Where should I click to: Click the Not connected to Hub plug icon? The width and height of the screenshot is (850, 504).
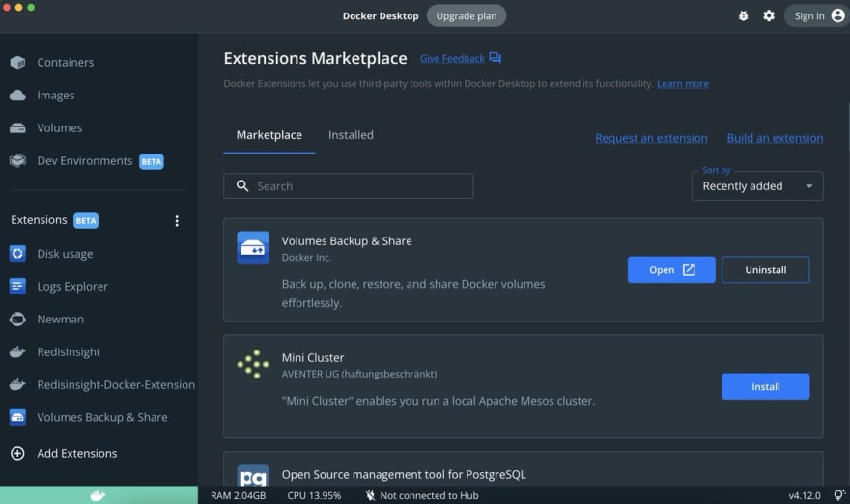[370, 495]
